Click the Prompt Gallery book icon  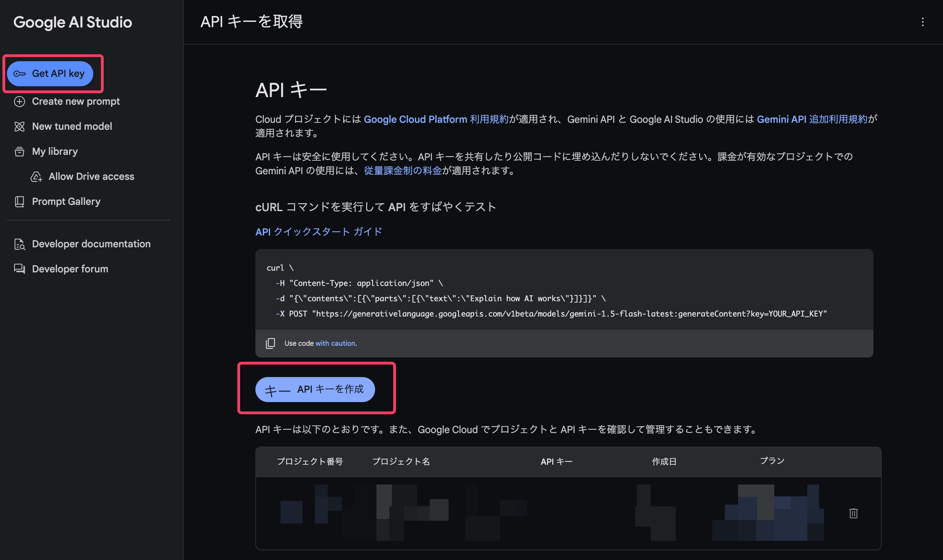click(x=19, y=201)
